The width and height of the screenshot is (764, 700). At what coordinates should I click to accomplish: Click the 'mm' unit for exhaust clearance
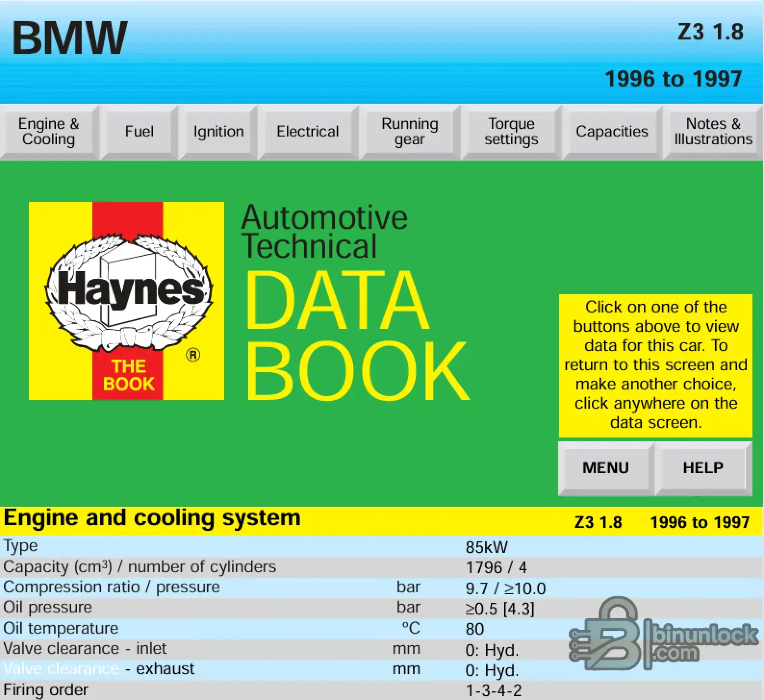407,669
